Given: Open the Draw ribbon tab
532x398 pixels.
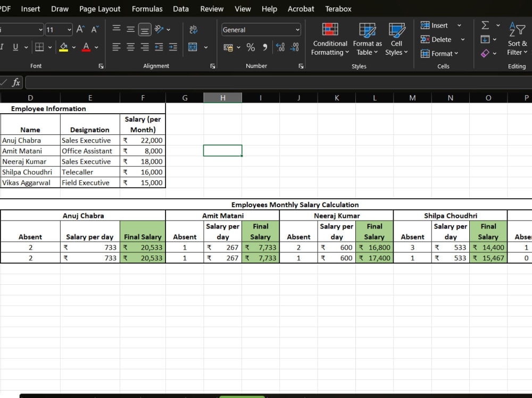Looking at the screenshot, I should tap(60, 9).
